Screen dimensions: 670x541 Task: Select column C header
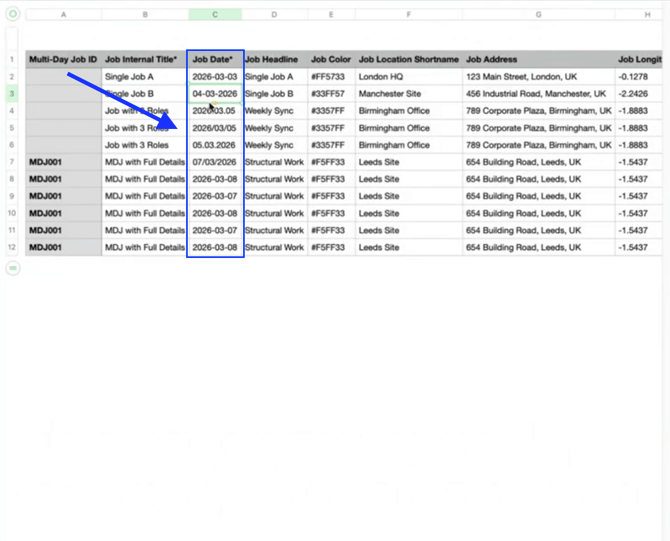pos(215,15)
